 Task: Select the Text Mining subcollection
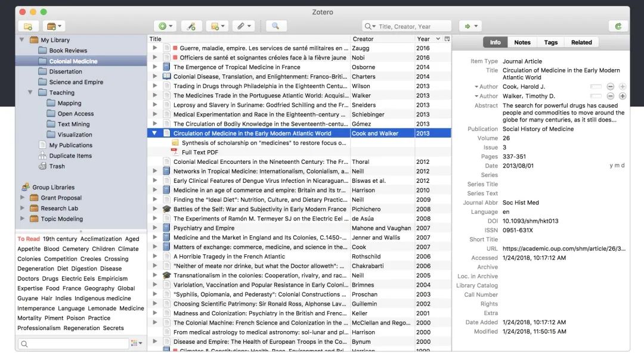click(x=73, y=124)
